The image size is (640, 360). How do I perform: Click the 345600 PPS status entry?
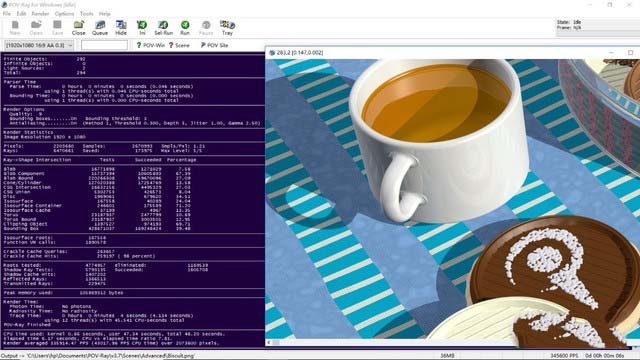[564, 356]
